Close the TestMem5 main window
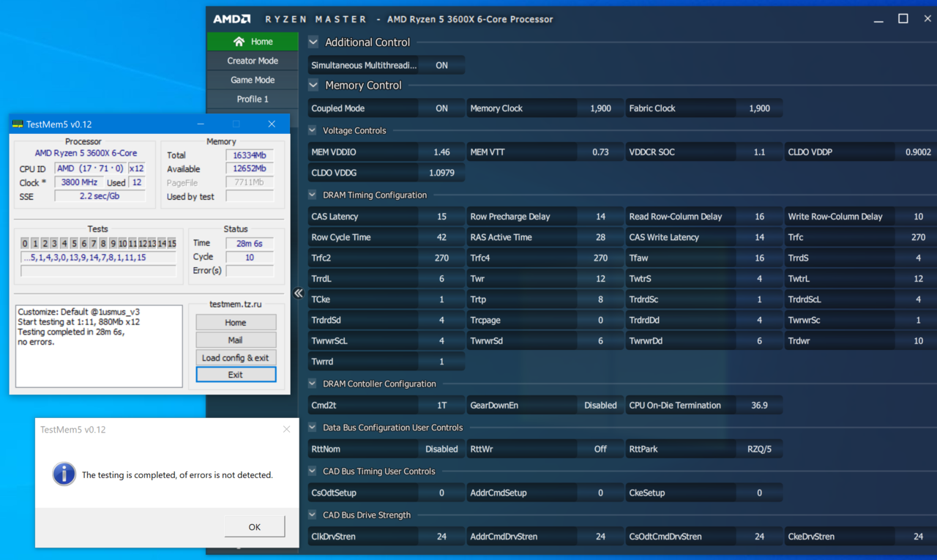The width and height of the screenshot is (937, 560). (x=272, y=124)
